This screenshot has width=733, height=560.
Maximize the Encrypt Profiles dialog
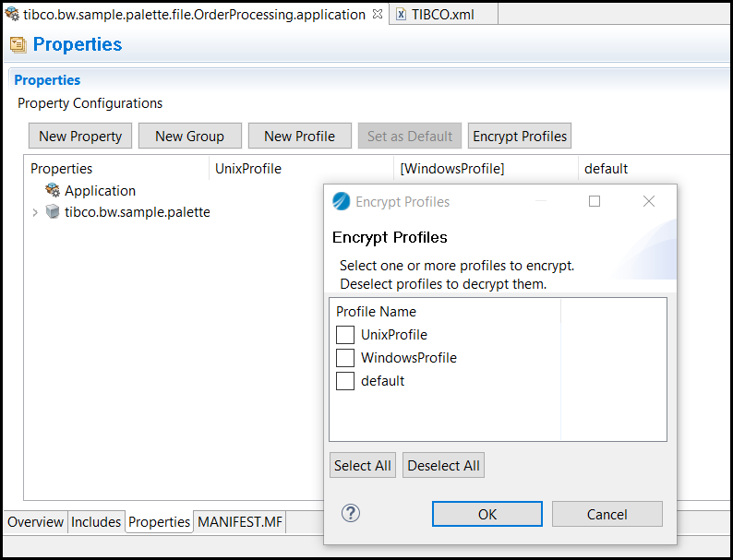[x=595, y=201]
